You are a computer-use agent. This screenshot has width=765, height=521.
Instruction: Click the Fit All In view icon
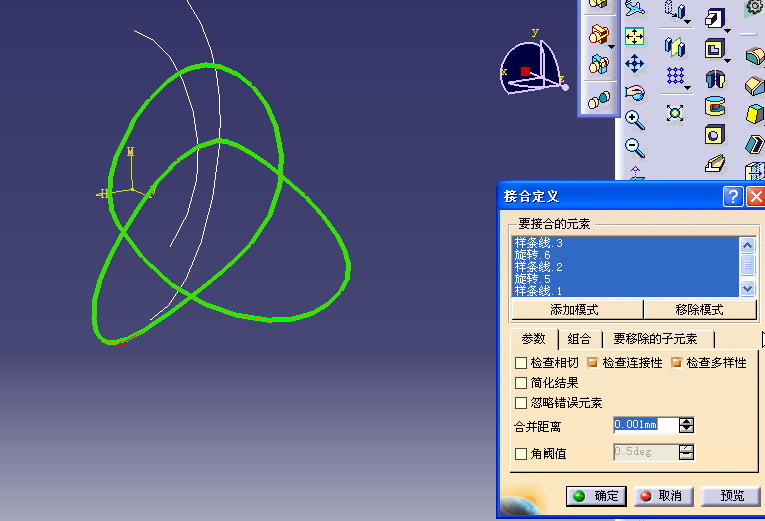(634, 37)
